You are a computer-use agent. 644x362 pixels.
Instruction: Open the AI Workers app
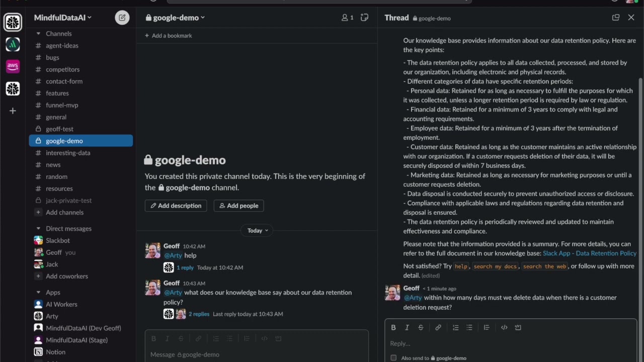point(81,304)
